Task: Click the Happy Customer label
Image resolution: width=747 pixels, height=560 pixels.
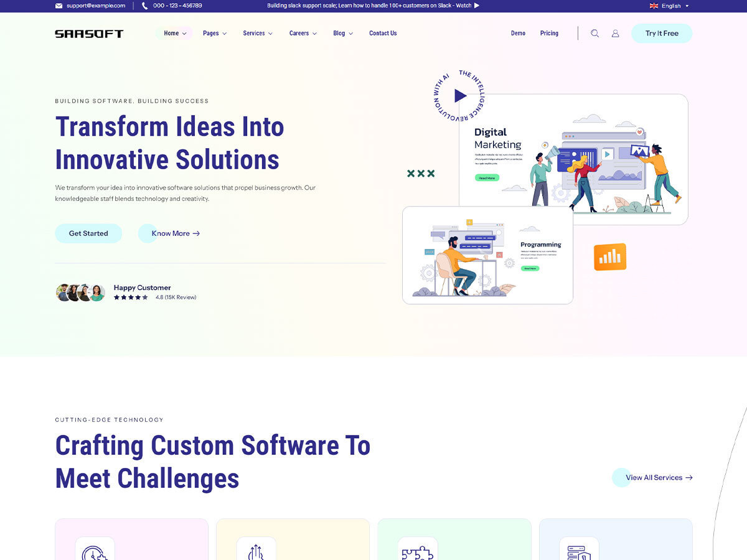Action: pos(142,287)
